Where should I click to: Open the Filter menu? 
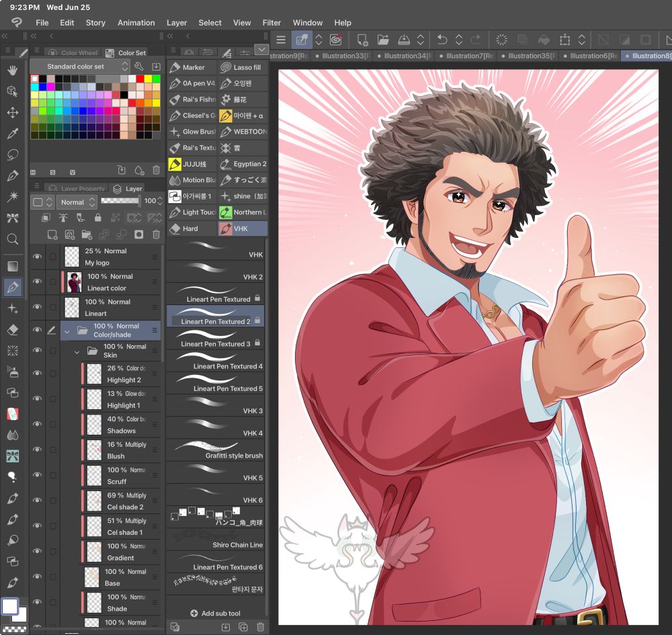pyautogui.click(x=271, y=23)
